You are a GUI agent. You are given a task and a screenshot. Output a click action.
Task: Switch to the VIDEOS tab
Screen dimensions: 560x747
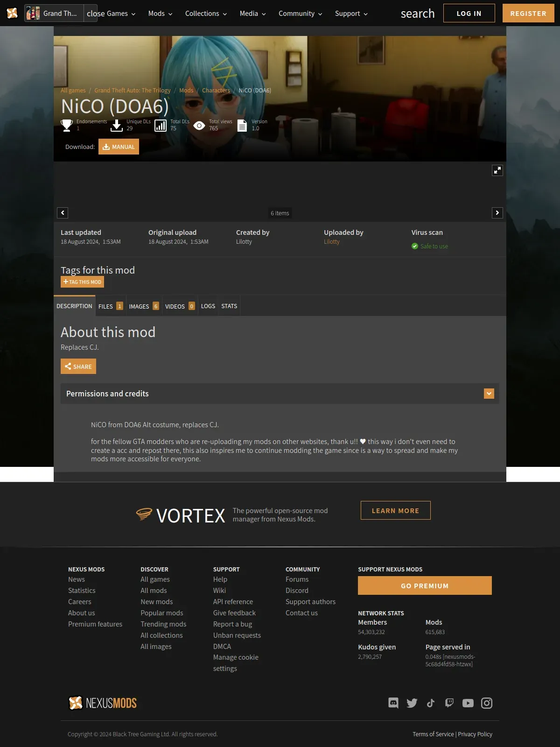pyautogui.click(x=180, y=306)
